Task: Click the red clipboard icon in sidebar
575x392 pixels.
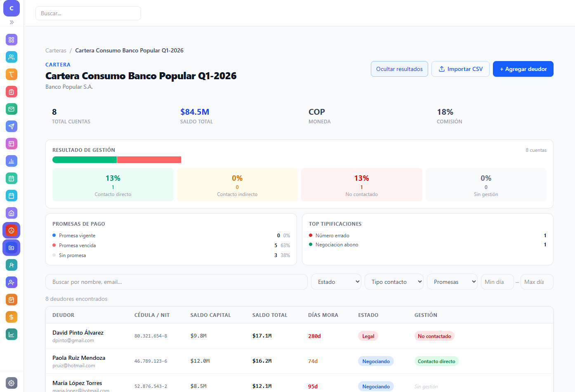Action: (12, 92)
